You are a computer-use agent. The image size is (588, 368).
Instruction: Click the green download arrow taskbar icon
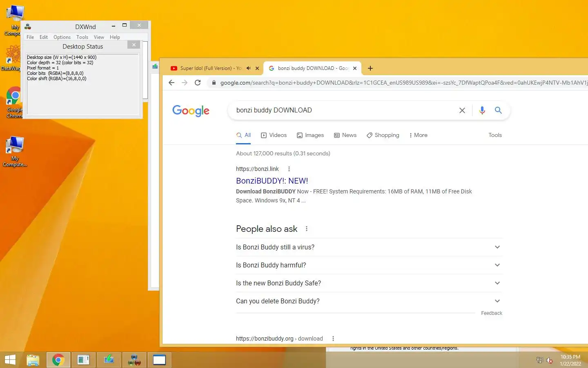[x=109, y=360]
